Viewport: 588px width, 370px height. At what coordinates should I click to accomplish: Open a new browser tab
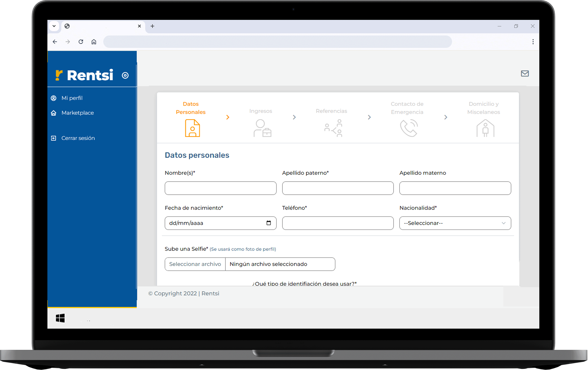click(x=152, y=26)
